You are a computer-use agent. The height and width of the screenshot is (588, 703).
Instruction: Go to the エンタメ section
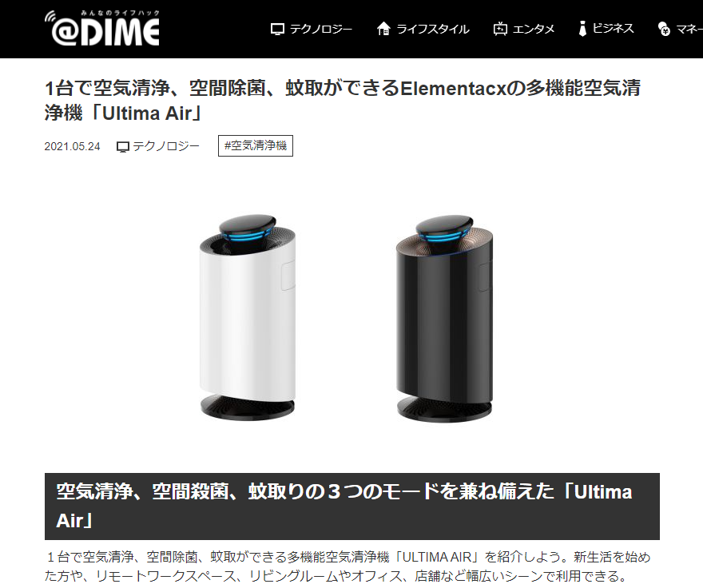[x=524, y=29]
